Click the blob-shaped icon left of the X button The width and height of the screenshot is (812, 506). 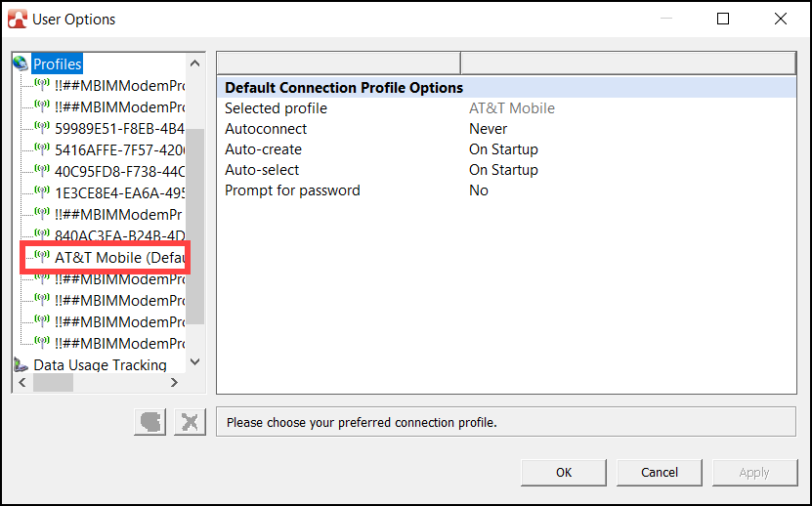click(x=150, y=422)
